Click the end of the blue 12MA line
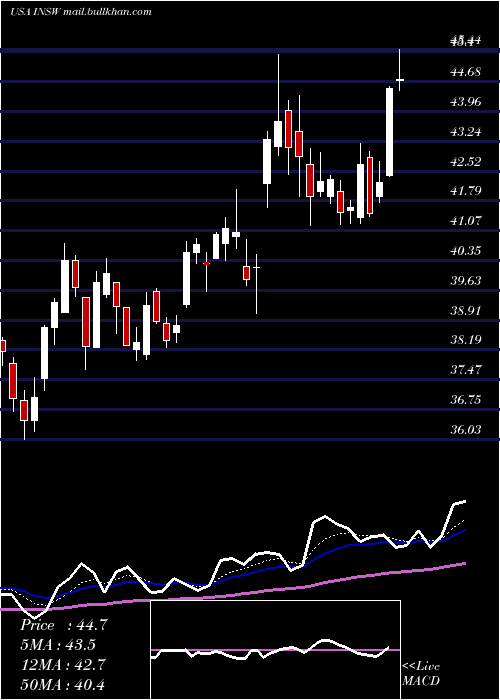 (x=465, y=530)
